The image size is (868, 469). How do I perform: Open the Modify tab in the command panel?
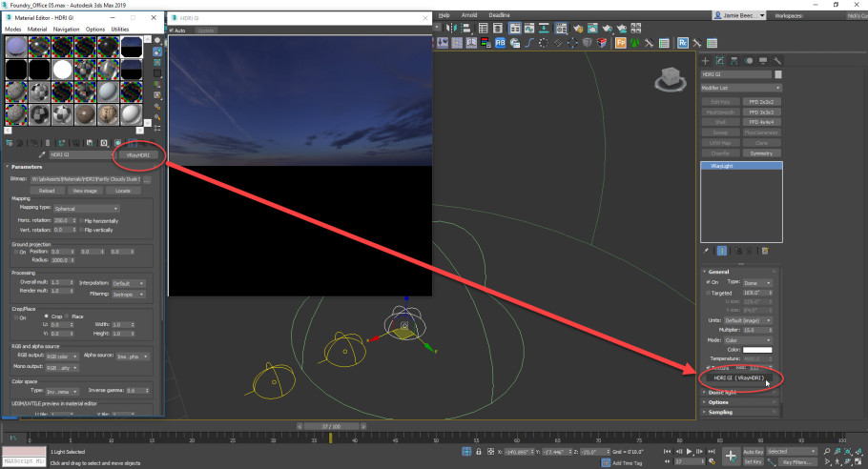tap(719, 61)
